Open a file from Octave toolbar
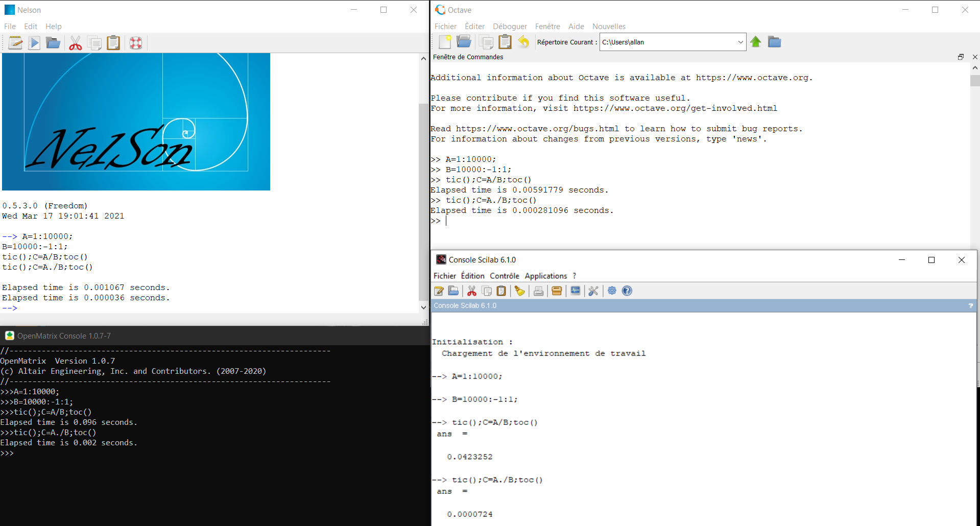Image resolution: width=980 pixels, height=526 pixels. [x=464, y=42]
